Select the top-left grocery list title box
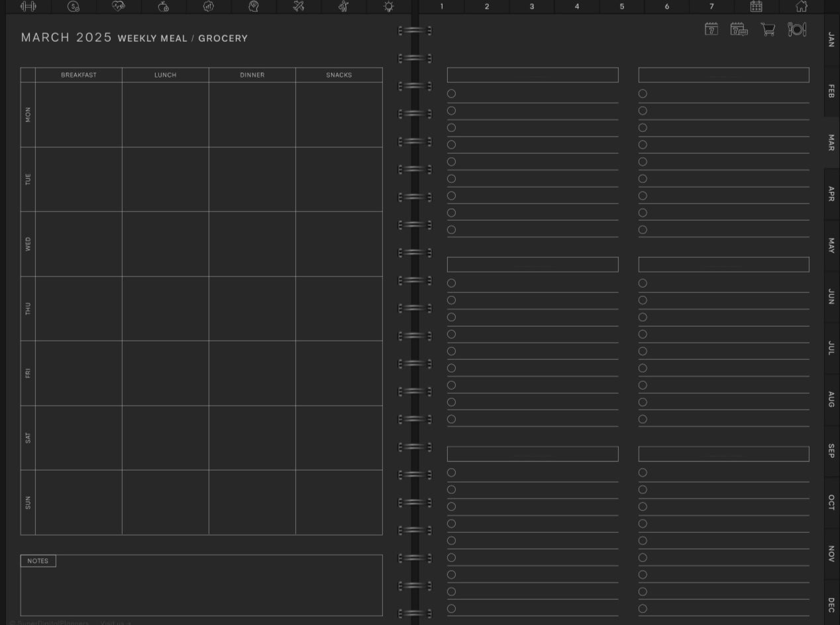The height and width of the screenshot is (625, 840). [x=533, y=75]
